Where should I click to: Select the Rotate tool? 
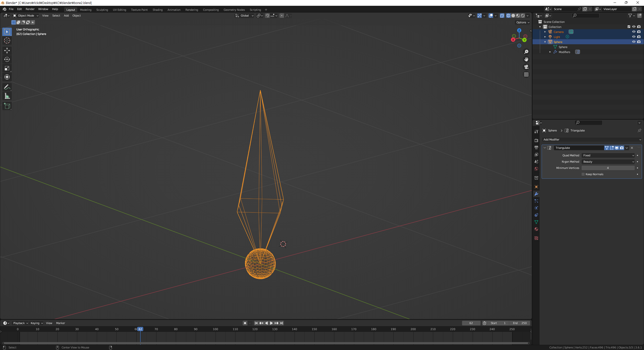pyautogui.click(x=7, y=59)
